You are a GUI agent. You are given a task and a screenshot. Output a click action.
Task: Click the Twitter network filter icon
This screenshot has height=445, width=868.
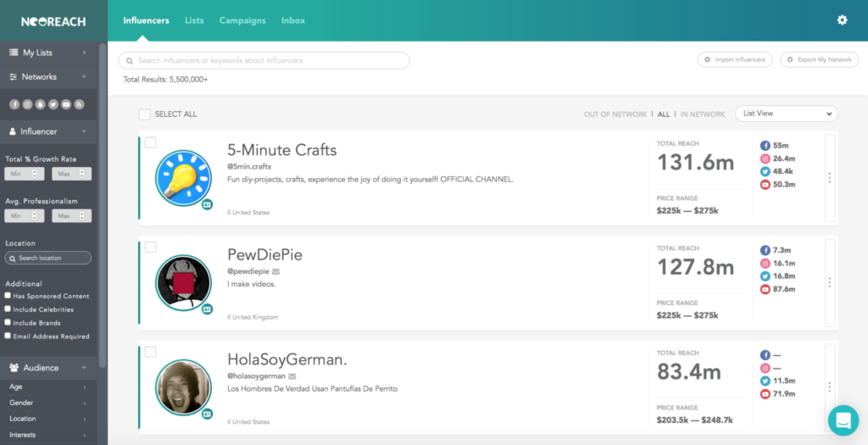pos(53,104)
